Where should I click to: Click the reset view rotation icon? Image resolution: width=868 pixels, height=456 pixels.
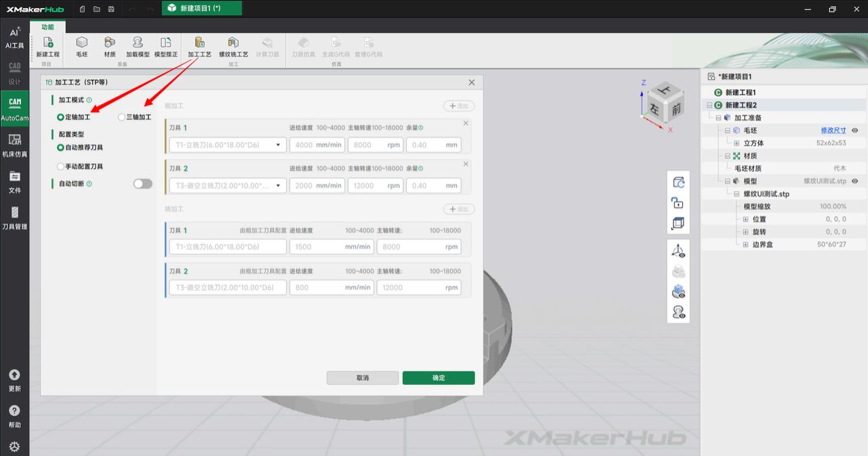point(678,182)
